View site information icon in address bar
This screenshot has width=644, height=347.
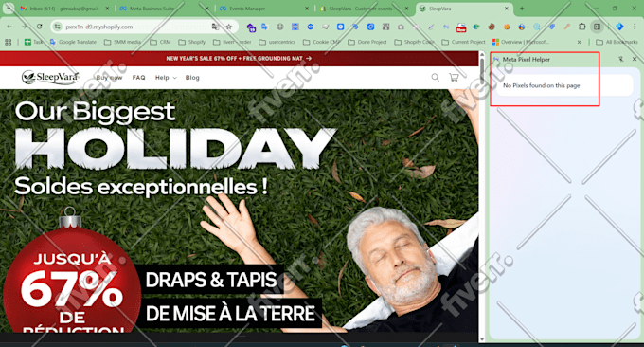58,27
